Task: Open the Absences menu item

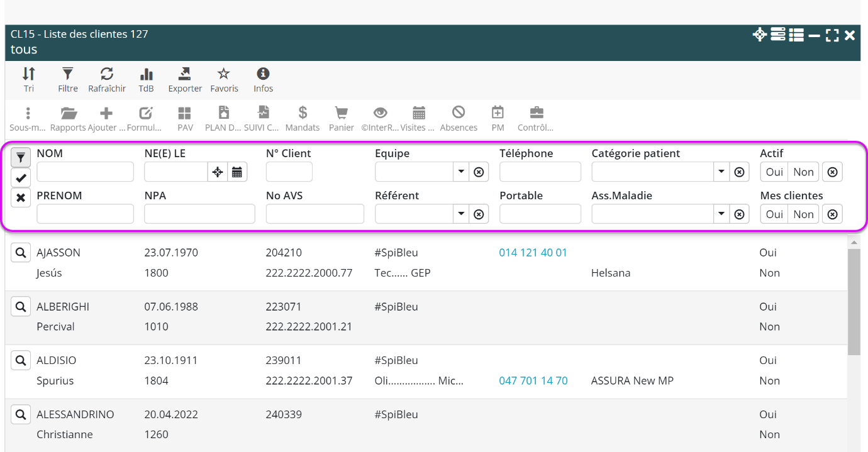Action: (459, 119)
